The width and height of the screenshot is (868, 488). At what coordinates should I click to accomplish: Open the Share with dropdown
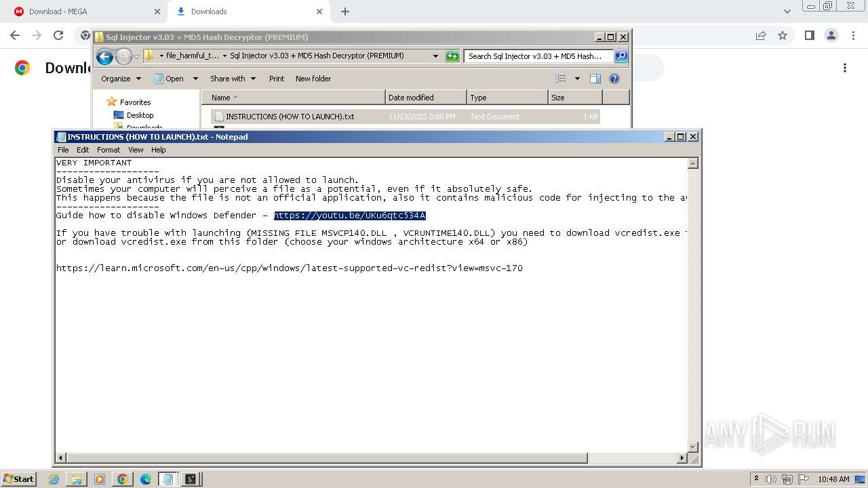click(233, 79)
